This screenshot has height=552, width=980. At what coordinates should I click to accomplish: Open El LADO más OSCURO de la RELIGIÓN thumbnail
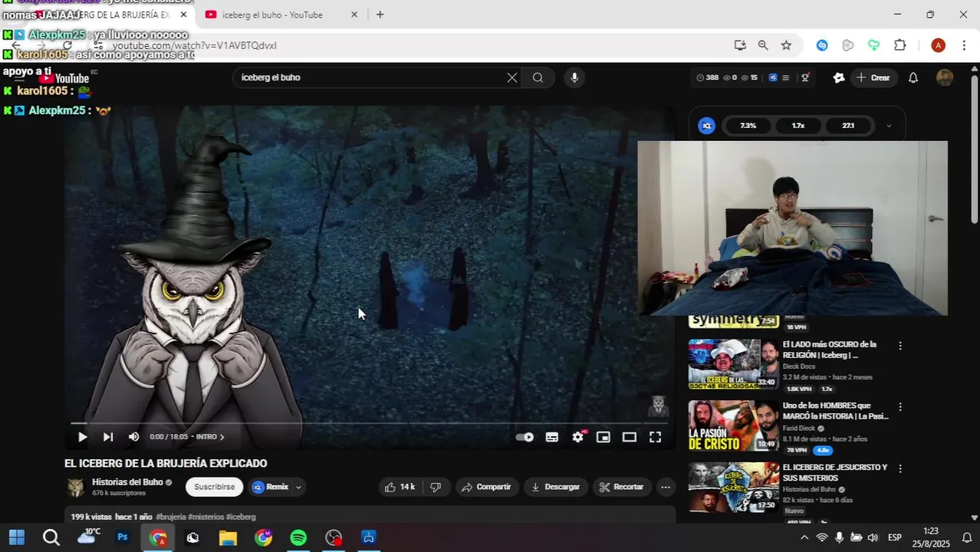tap(733, 364)
